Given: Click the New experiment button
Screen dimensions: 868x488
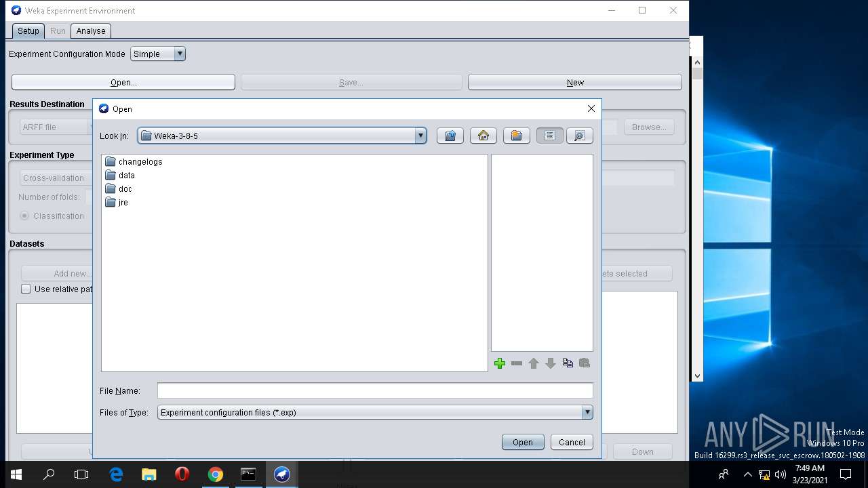Looking at the screenshot, I should pyautogui.click(x=575, y=82).
